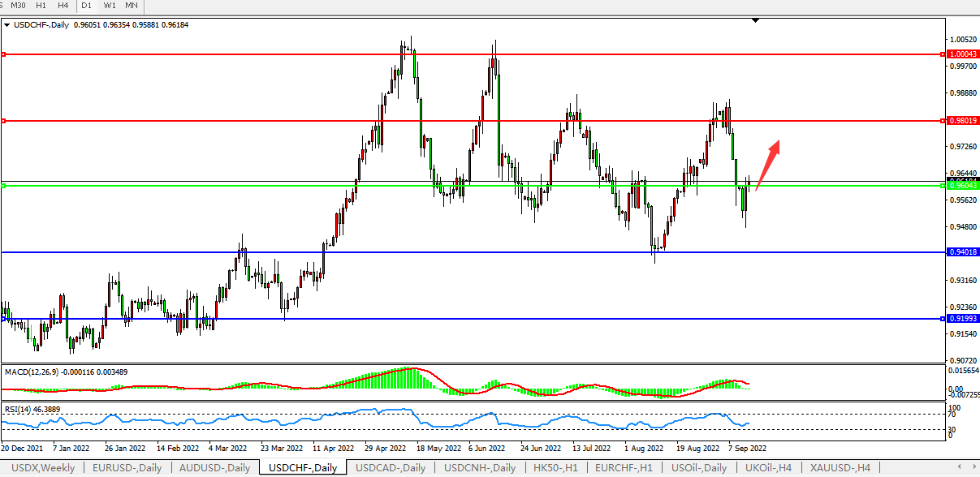This screenshot has width=980, height=477.
Task: Click the H1 timeframe button
Action: click(x=41, y=6)
